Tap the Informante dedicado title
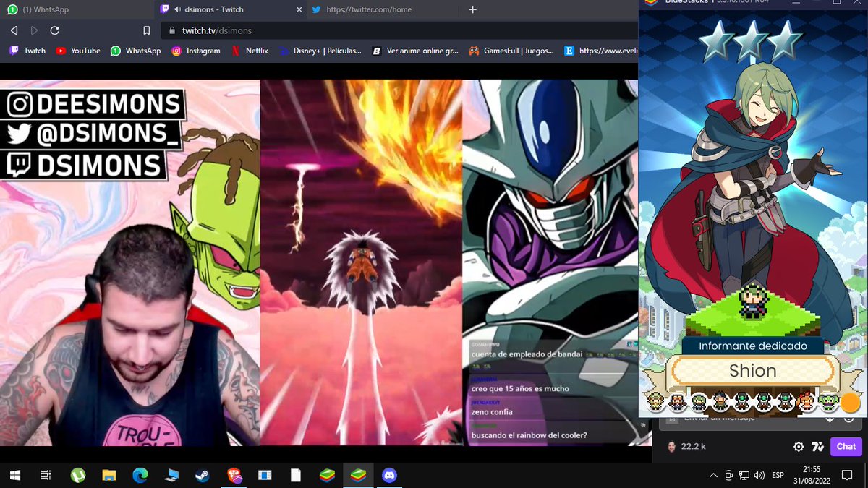 point(752,346)
